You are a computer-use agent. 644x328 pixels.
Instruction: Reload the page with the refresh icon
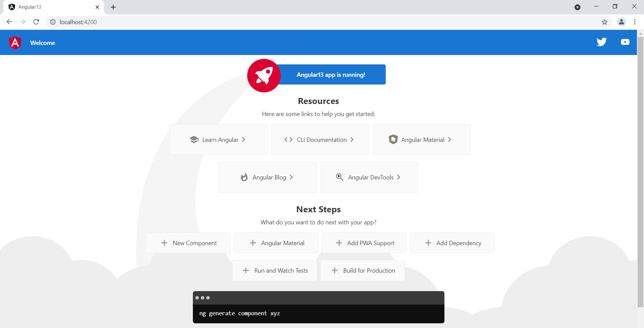click(x=36, y=22)
